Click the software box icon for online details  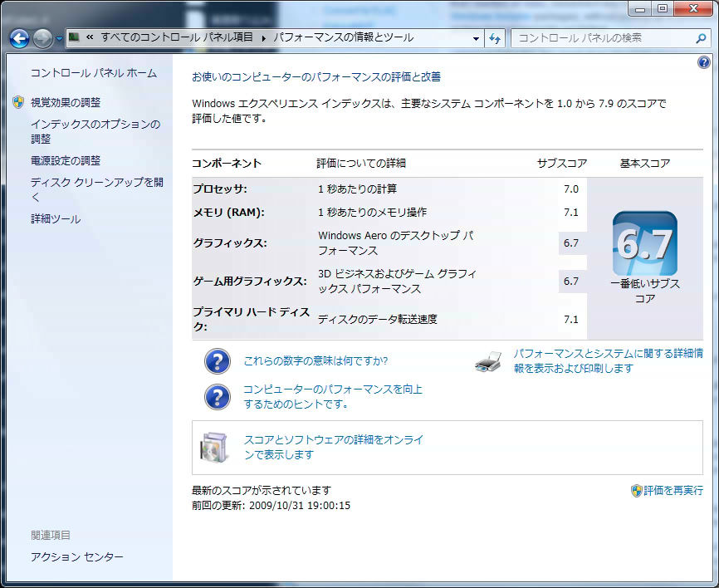click(x=213, y=448)
